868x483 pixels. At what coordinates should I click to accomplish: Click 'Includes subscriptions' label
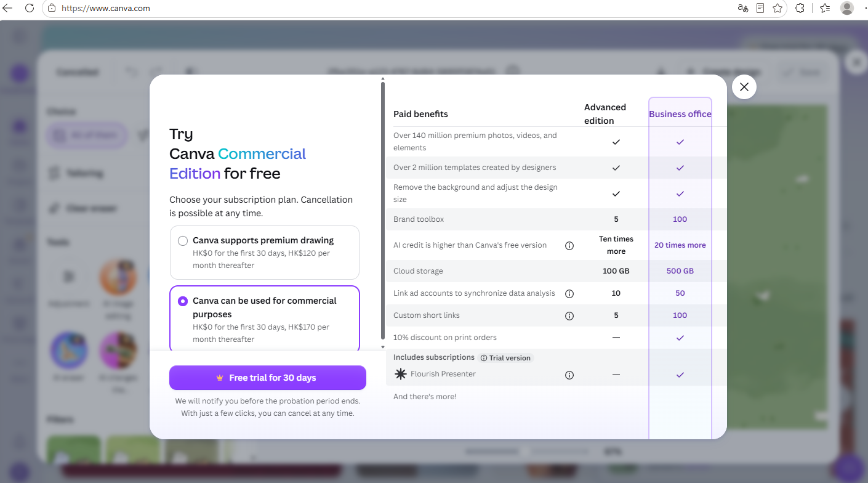(434, 357)
